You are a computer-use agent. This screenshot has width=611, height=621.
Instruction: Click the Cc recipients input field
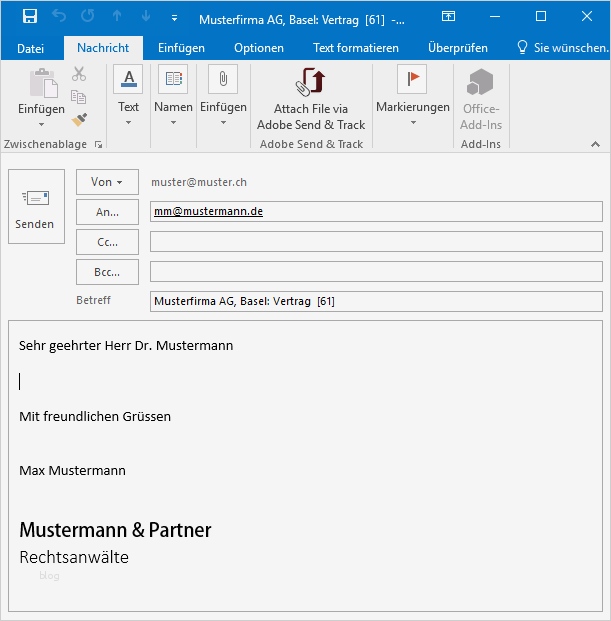376,242
